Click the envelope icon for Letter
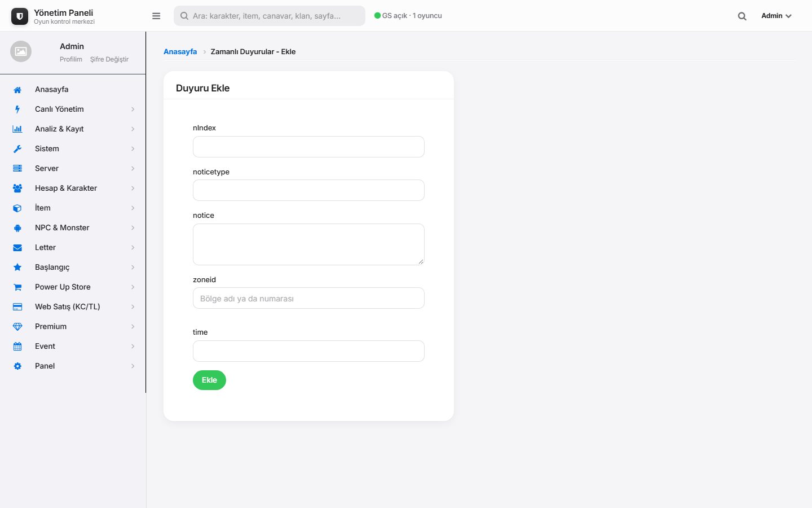 tap(17, 248)
